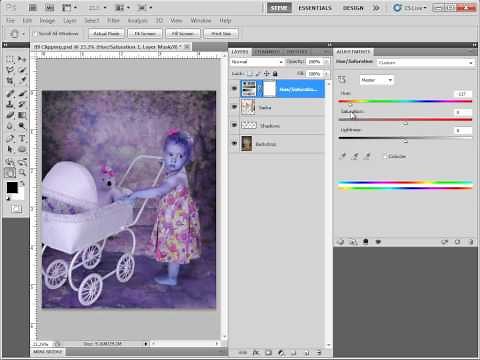This screenshot has width=480, height=360.
Task: Reset adjustment to defaults
Action: pos(457,242)
